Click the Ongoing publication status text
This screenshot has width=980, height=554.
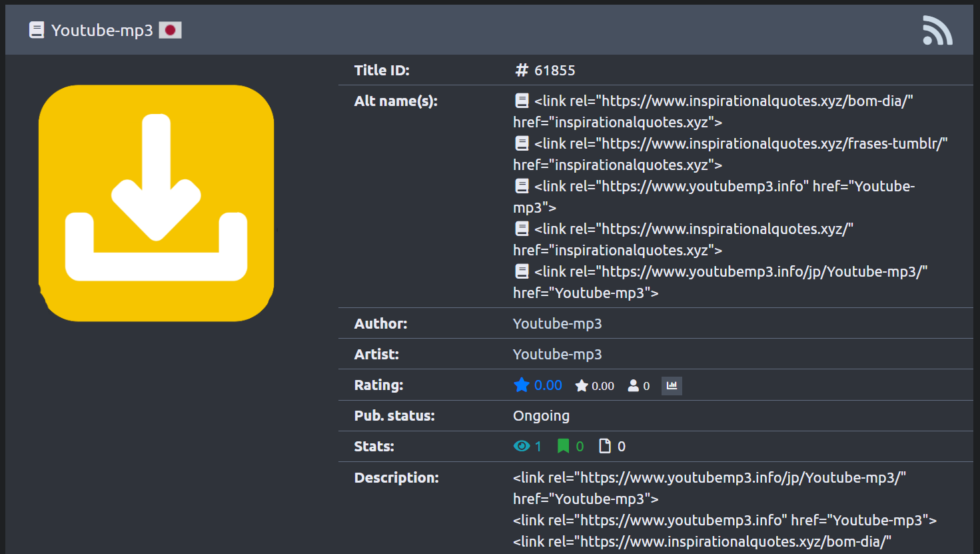541,415
